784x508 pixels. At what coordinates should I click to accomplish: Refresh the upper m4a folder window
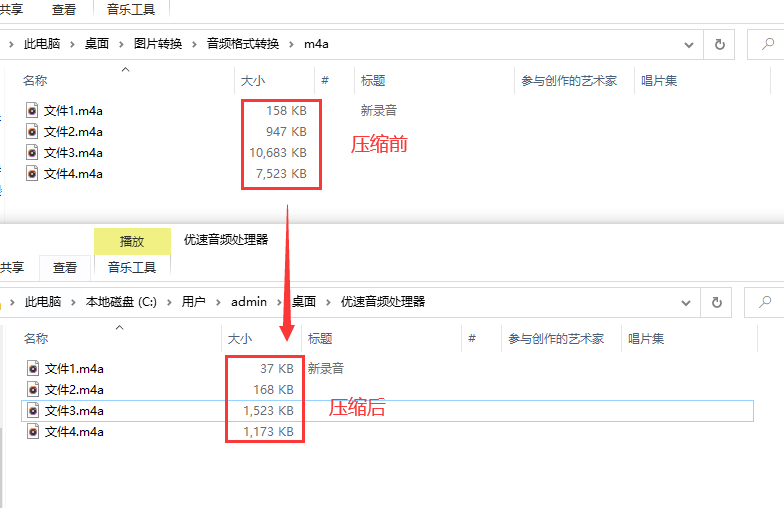pos(720,44)
